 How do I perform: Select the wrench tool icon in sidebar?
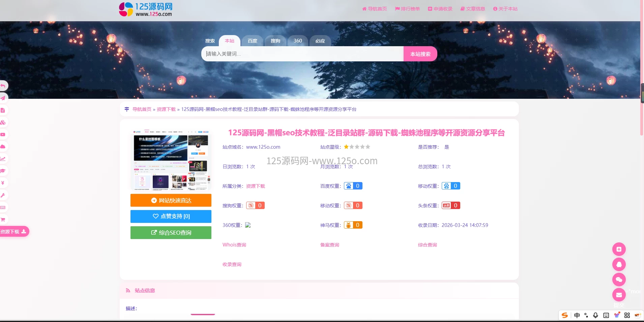[x=3, y=195]
